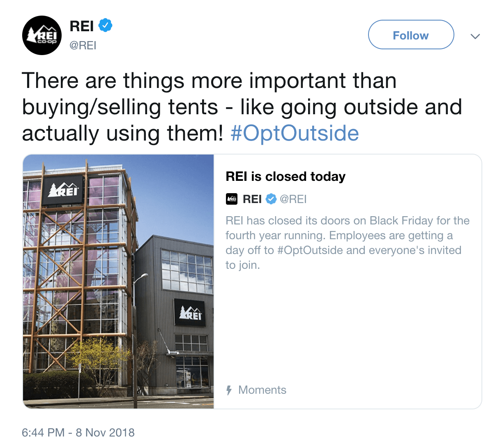Click the @REI handle inside the card
502x448 pixels.
(293, 199)
